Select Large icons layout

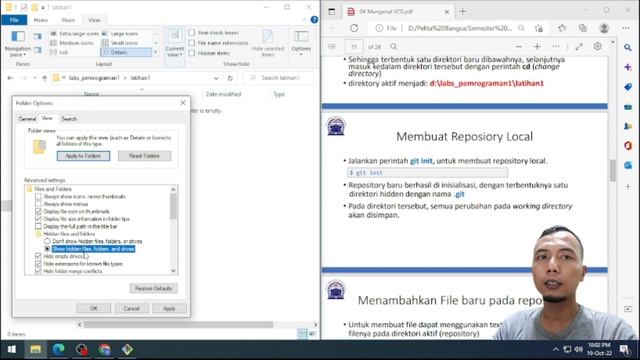coord(120,33)
